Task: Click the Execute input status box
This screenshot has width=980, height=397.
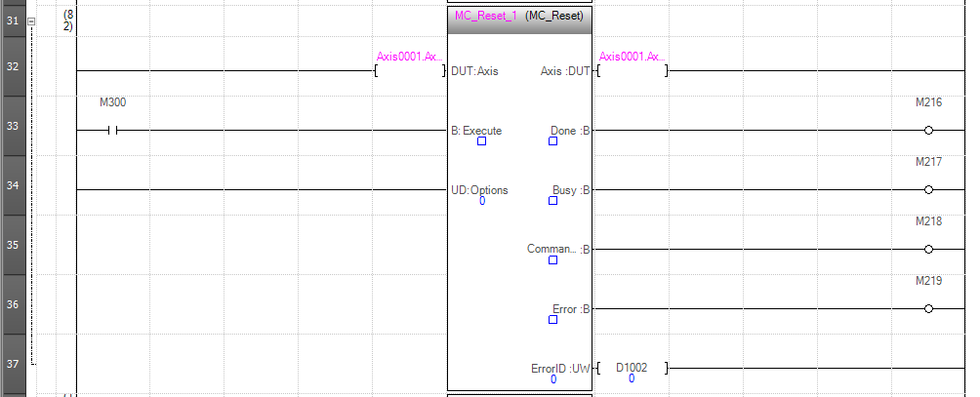Action: pyautogui.click(x=481, y=141)
